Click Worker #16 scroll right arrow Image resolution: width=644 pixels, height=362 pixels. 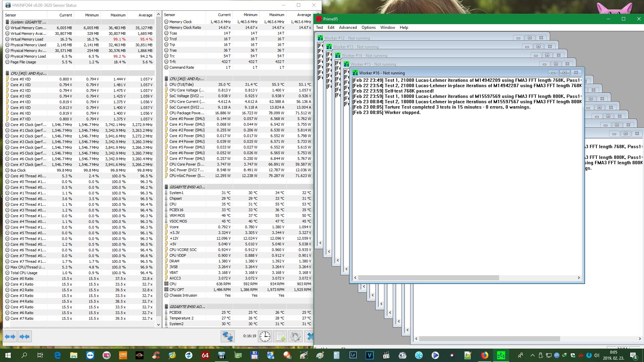click(x=579, y=278)
